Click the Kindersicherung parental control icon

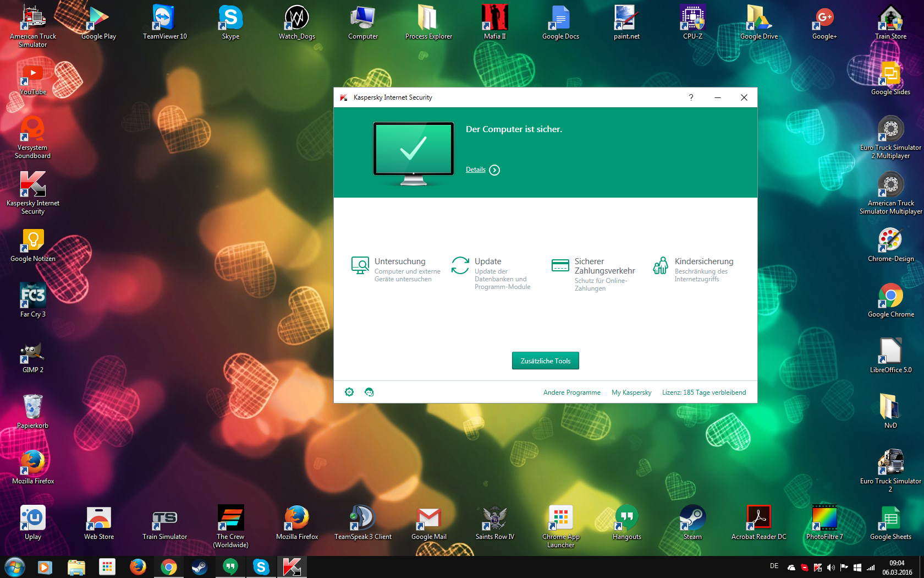661,265
